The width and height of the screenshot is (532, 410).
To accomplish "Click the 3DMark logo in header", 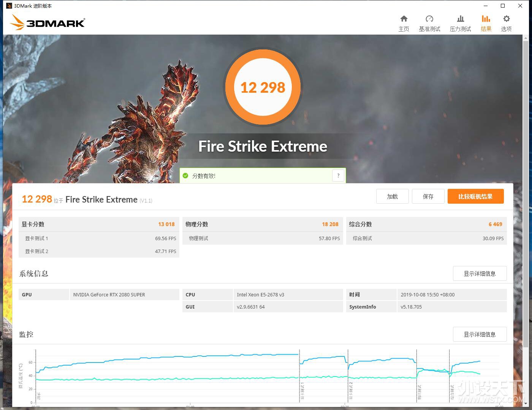I will (x=47, y=22).
